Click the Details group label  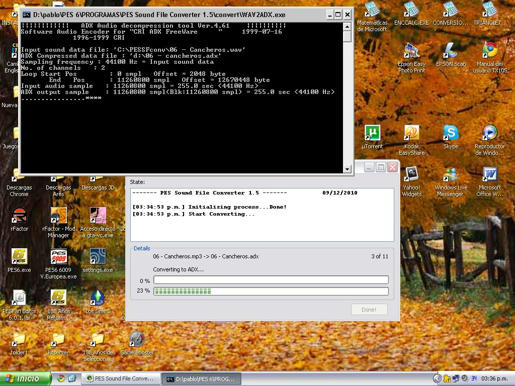(142, 248)
